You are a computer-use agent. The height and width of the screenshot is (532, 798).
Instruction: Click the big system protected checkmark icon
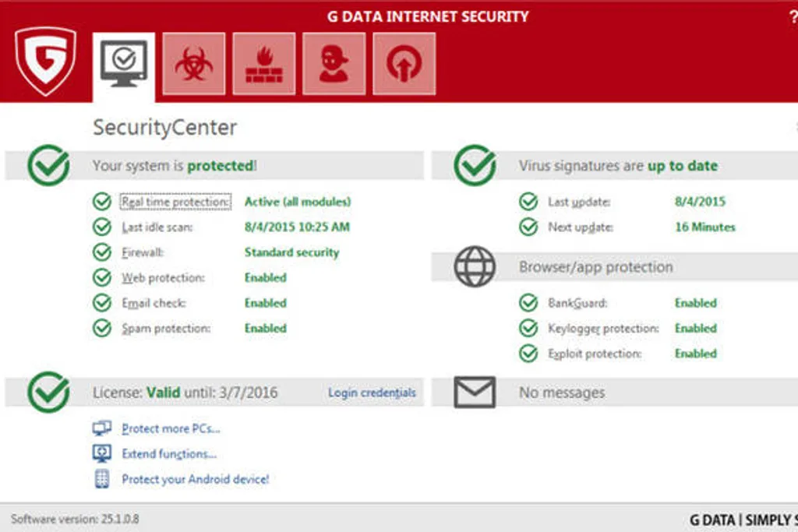[49, 165]
